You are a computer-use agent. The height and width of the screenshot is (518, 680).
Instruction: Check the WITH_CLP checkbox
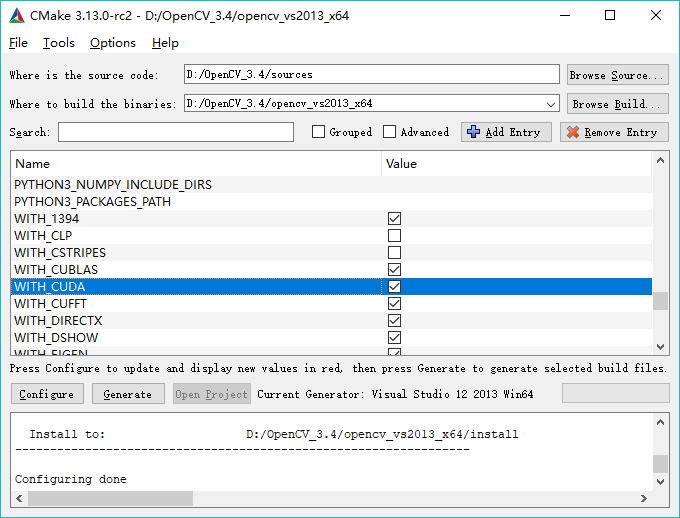tap(394, 236)
